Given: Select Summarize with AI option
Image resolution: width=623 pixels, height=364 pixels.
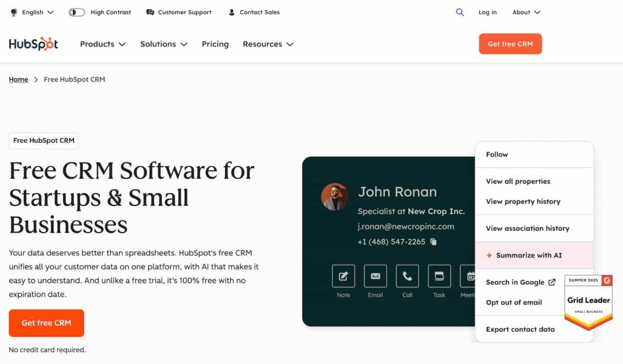Looking at the screenshot, I should [x=534, y=255].
